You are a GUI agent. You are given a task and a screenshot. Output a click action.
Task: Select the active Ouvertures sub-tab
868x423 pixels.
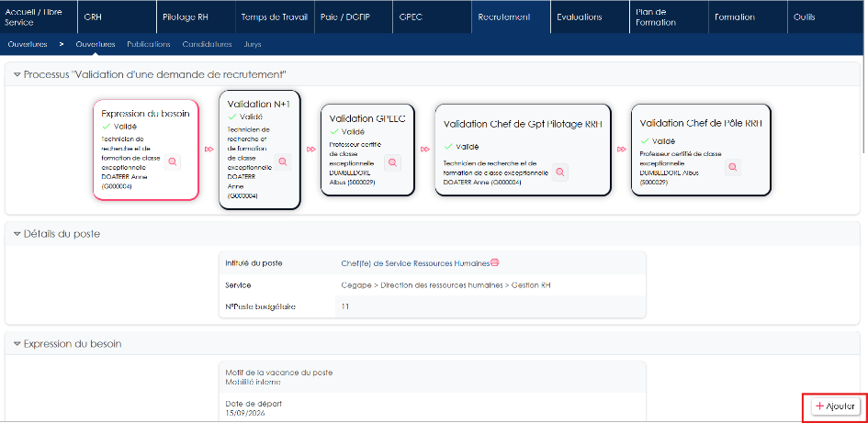(x=96, y=44)
